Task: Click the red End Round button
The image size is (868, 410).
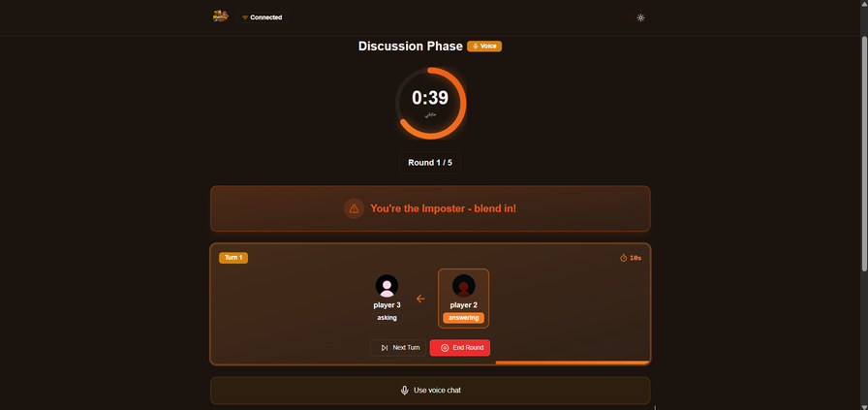Action: (460, 348)
